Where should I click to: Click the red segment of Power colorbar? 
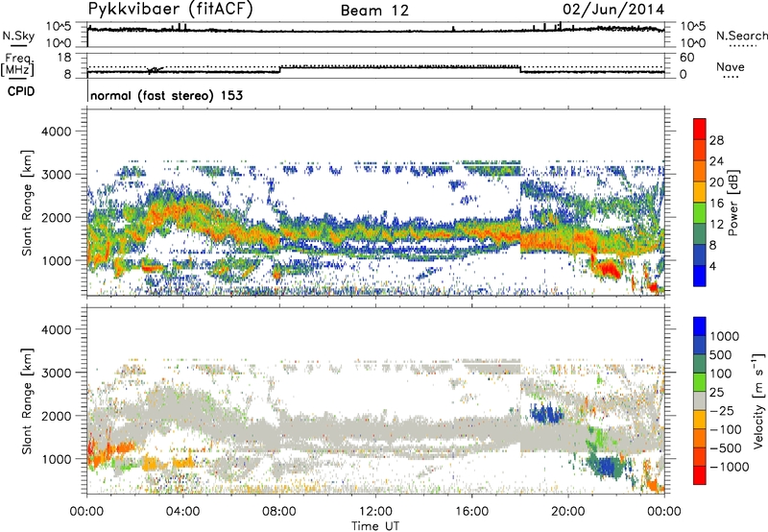click(x=700, y=129)
